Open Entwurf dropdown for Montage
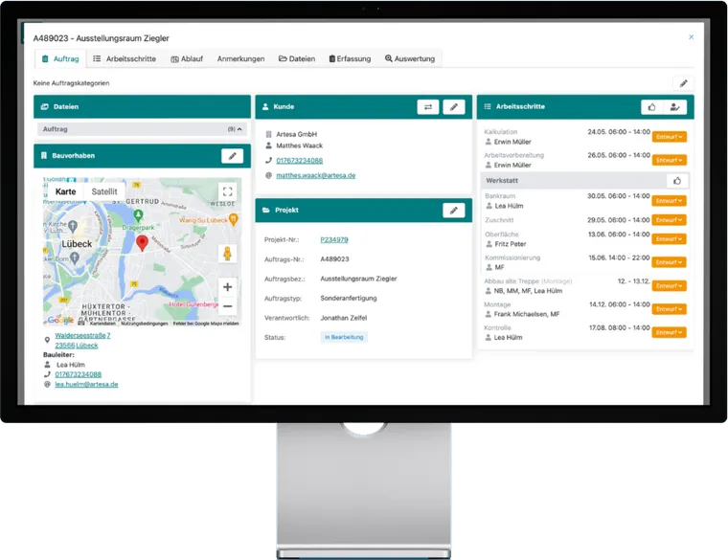Image resolution: width=728 pixels, height=560 pixels. pyautogui.click(x=669, y=309)
